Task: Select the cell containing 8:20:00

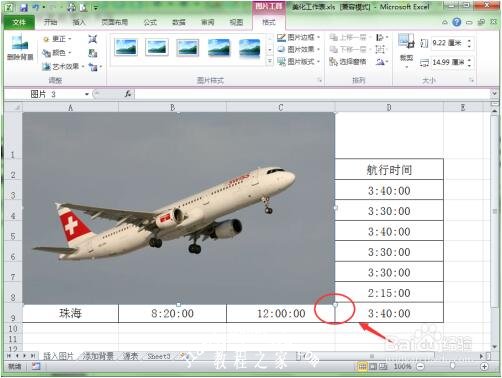Action: tap(172, 313)
